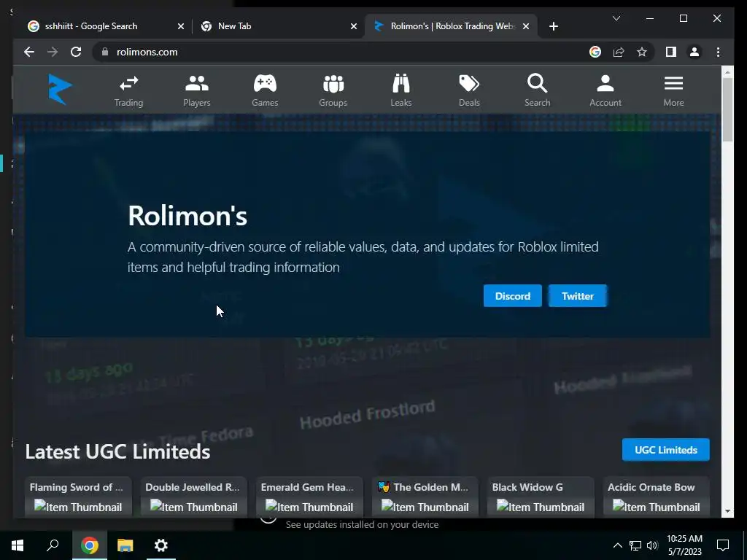
Task: Open the Rolimon's site Search
Action: click(538, 90)
